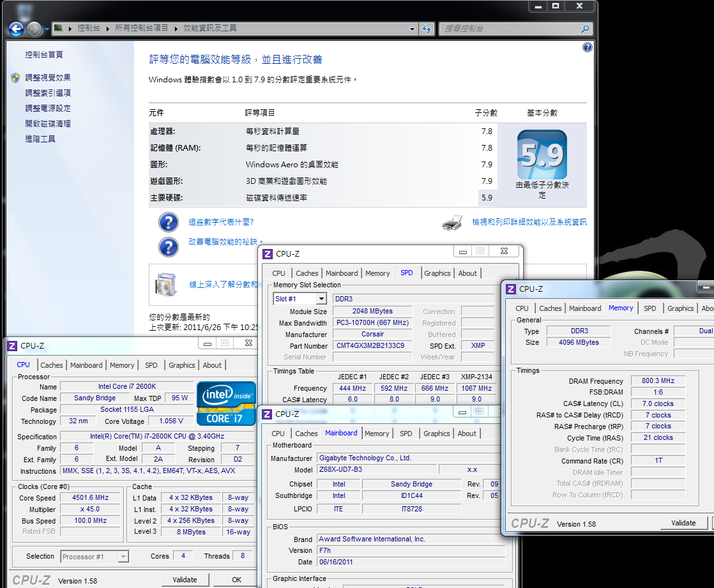
Task: Click OK button in CPU-Z CPU window
Action: pos(236,580)
